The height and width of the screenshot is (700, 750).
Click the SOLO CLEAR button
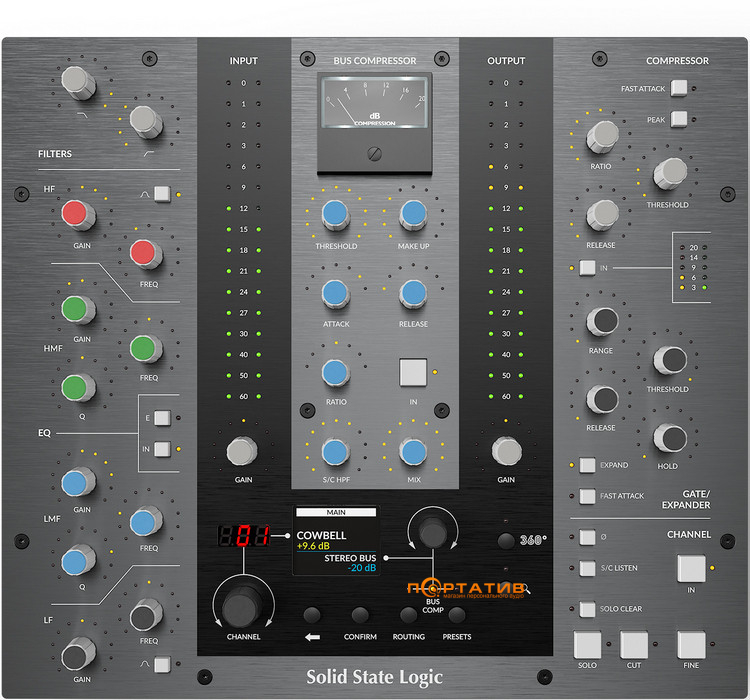pyautogui.click(x=587, y=609)
